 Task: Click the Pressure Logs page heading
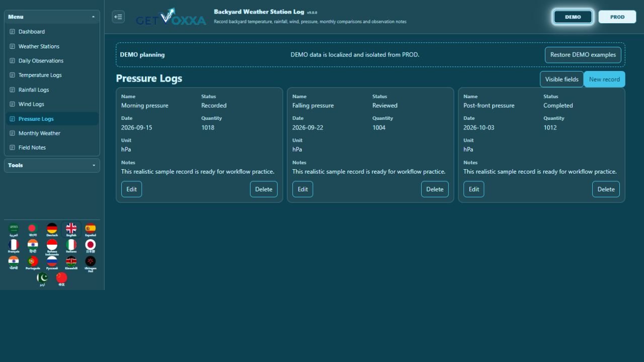tap(149, 79)
